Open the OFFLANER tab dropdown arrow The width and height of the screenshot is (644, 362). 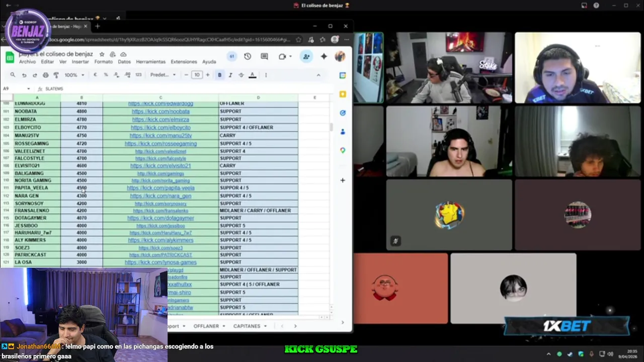point(223,326)
